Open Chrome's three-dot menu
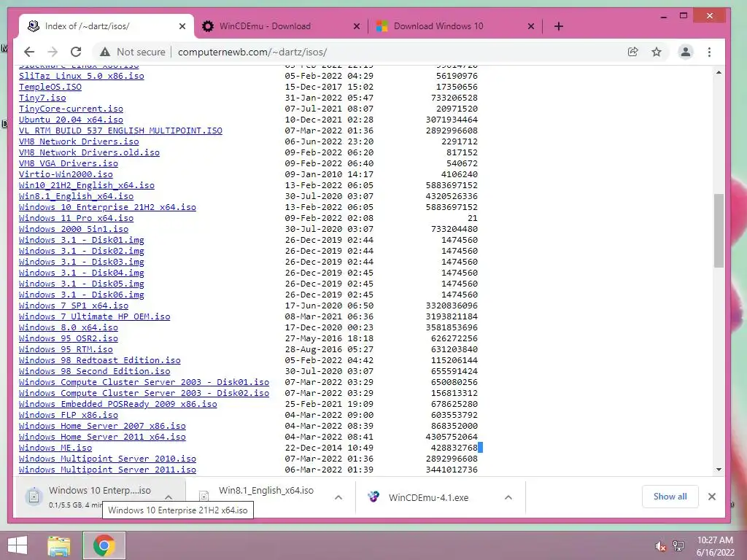 (x=709, y=52)
